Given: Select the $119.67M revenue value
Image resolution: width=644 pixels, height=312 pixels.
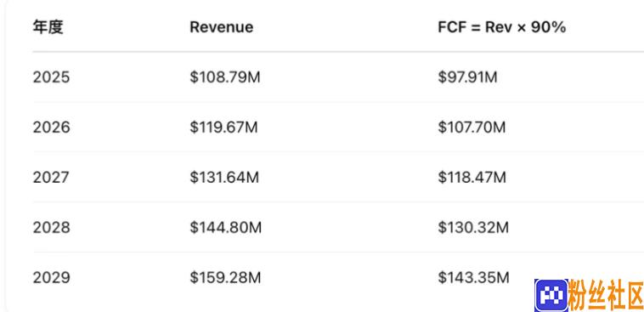Looking at the screenshot, I should click(223, 128).
